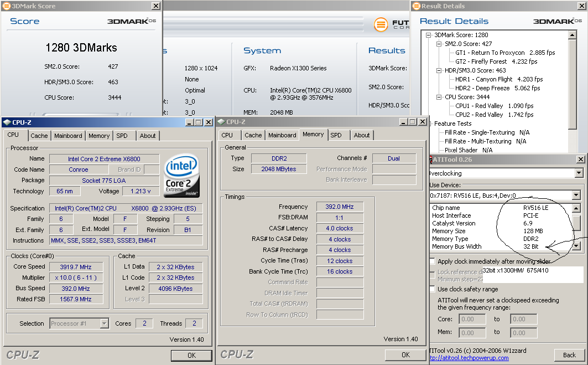Collapse the SM2.0 Score: 427 node
The image size is (588, 365).
pos(439,44)
